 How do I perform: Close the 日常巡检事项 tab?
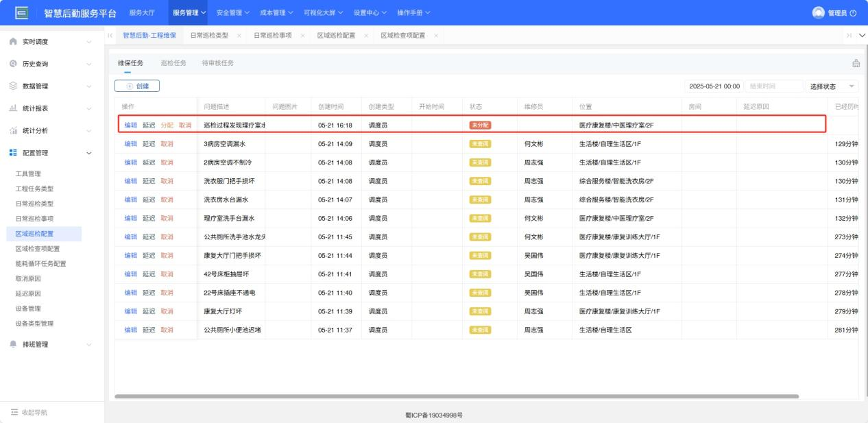(302, 36)
